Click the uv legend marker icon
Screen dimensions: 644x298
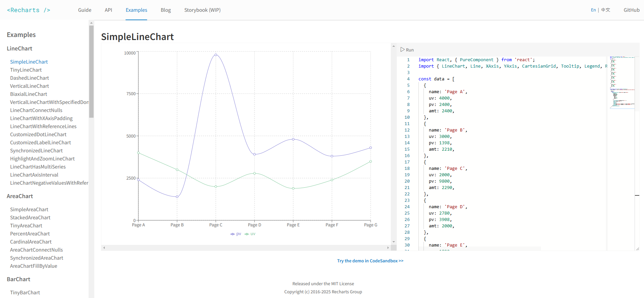click(x=247, y=234)
